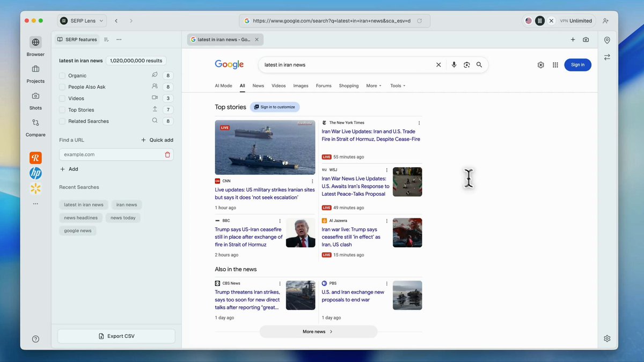
Task: Click the Export CSV button
Action: tap(116, 336)
